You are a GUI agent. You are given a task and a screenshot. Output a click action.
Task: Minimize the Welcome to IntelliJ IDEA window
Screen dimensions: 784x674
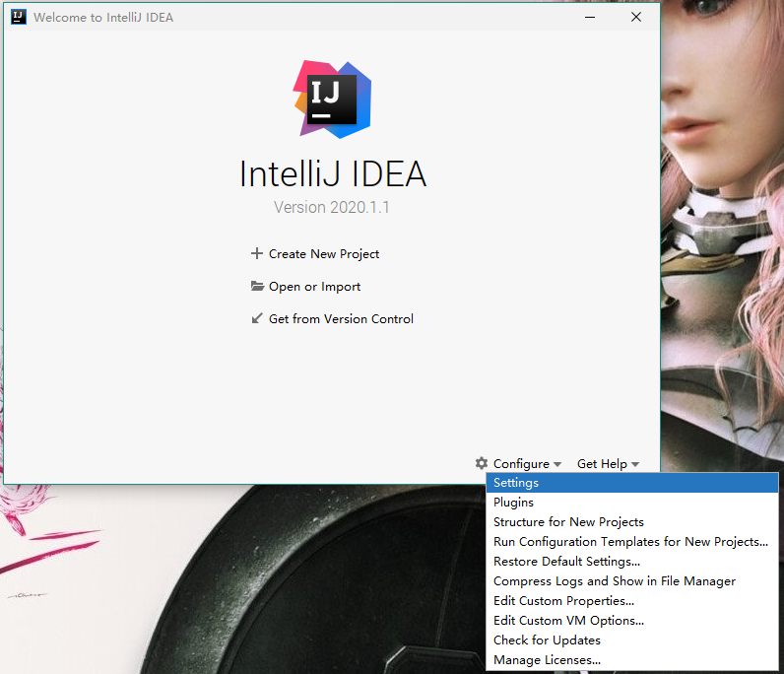click(590, 17)
